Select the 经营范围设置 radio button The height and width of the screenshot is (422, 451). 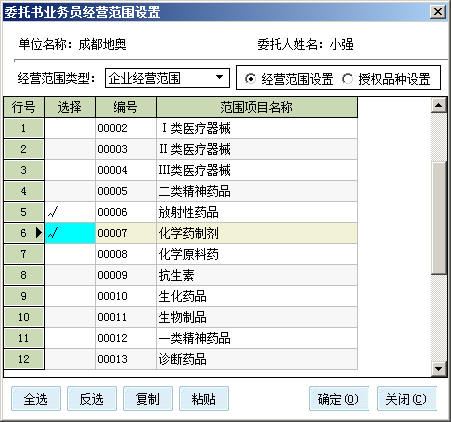[250, 79]
